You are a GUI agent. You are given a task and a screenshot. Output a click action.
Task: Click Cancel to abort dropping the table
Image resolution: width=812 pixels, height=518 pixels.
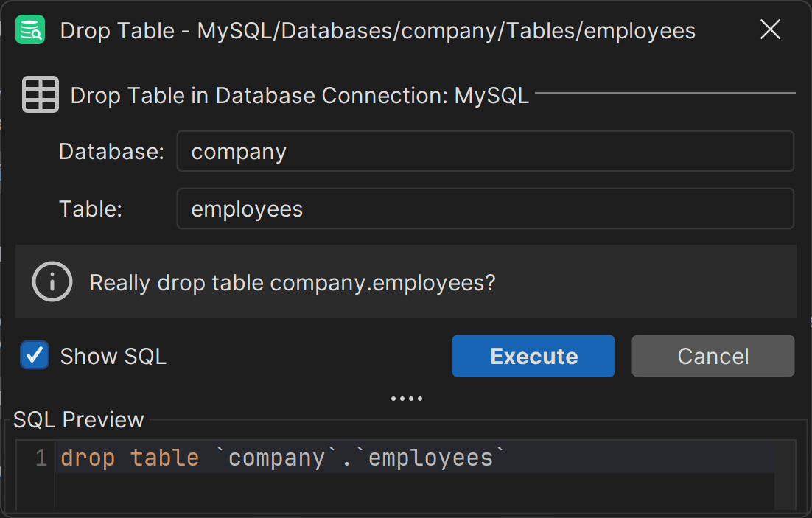pyautogui.click(x=713, y=356)
